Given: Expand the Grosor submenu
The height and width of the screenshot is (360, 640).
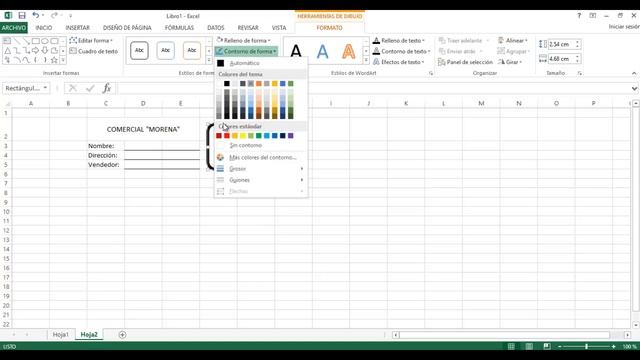Looking at the screenshot, I should [261, 169].
